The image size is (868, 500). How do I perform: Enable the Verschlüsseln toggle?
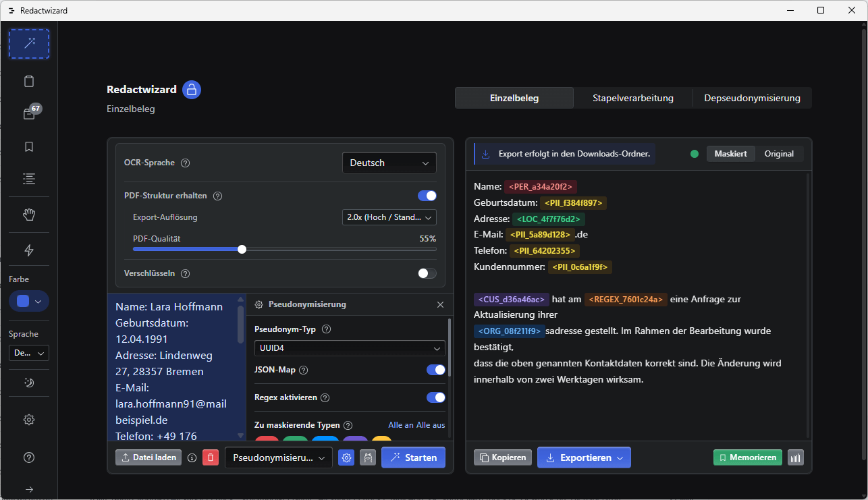427,273
